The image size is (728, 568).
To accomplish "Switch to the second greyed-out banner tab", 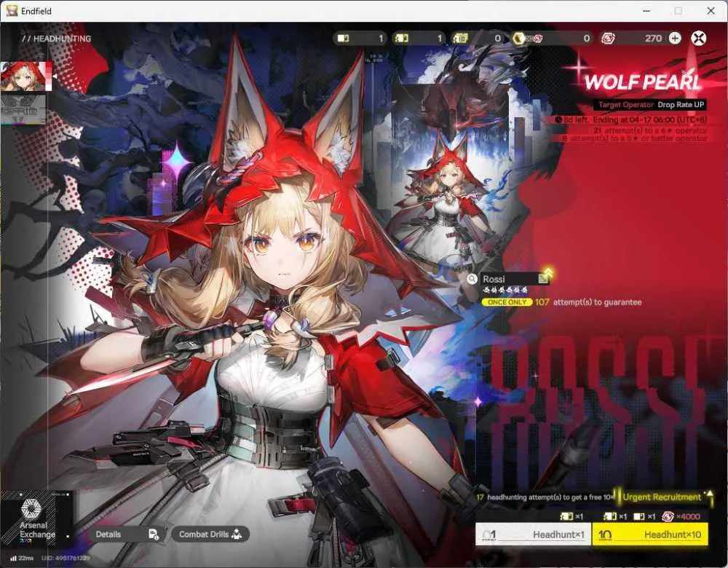I will [x=23, y=110].
